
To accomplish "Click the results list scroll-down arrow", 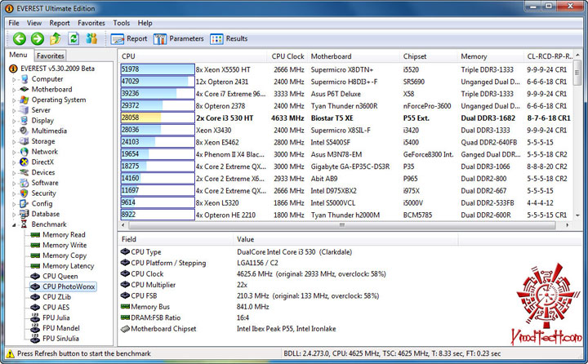I will tap(577, 215).
